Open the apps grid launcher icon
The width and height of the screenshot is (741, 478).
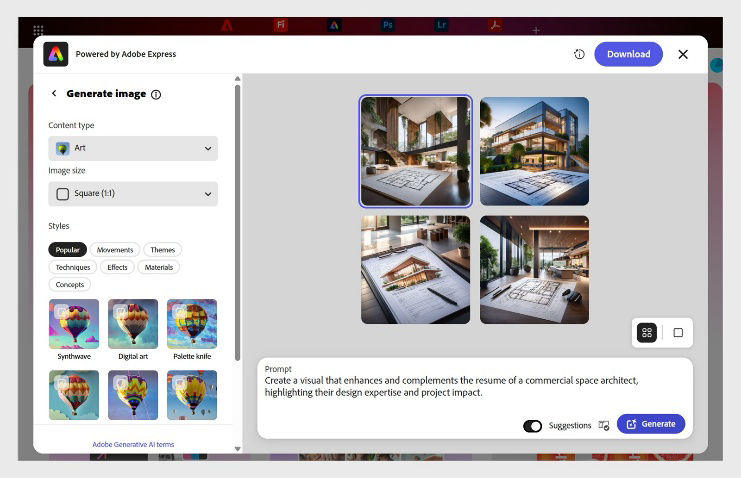coord(38,31)
